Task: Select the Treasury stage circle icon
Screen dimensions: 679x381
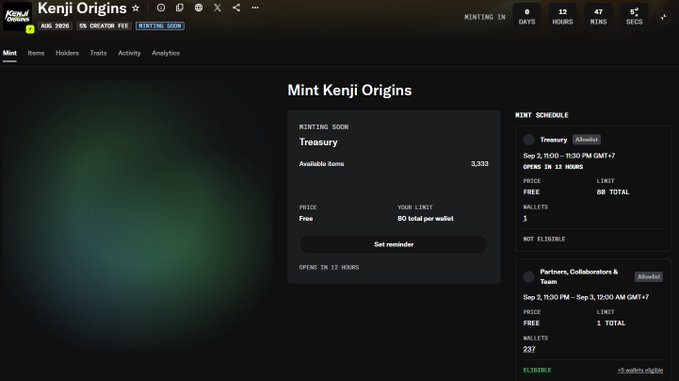Action: coord(528,139)
